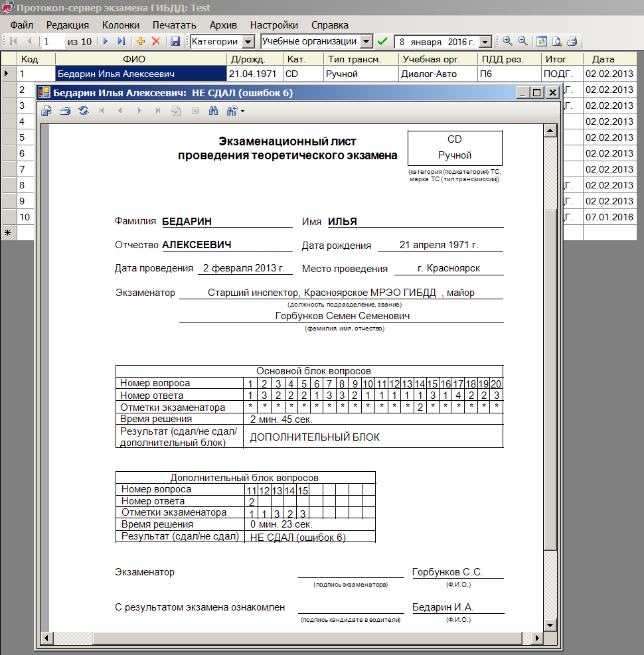Viewport: 644px width, 655px height.
Task: Close the Бедарин Илья Алексеевич report window
Action: coord(552,92)
